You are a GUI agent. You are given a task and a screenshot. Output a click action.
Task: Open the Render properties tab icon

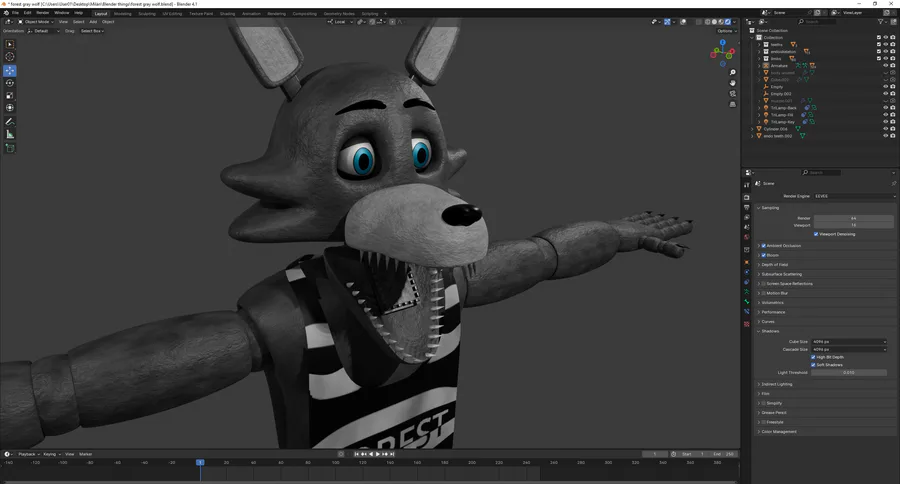[747, 198]
